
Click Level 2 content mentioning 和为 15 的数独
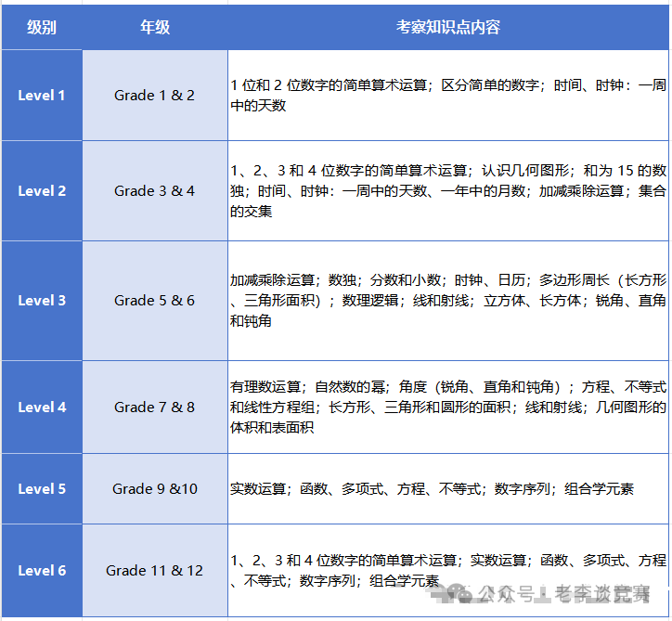(448, 190)
